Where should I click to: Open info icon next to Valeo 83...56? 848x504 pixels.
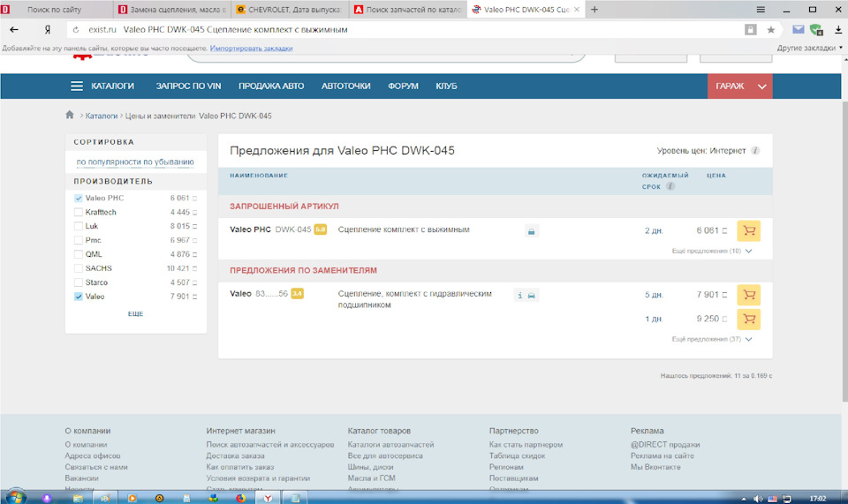click(x=519, y=295)
